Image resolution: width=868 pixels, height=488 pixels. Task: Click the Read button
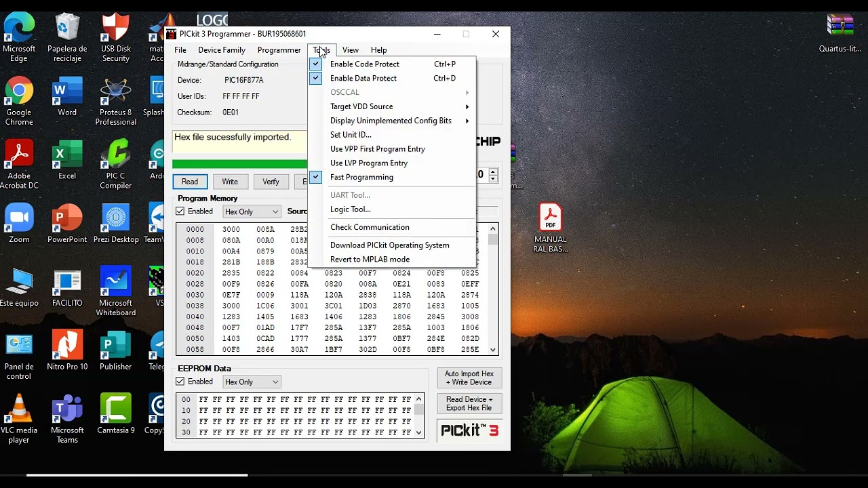(x=190, y=182)
